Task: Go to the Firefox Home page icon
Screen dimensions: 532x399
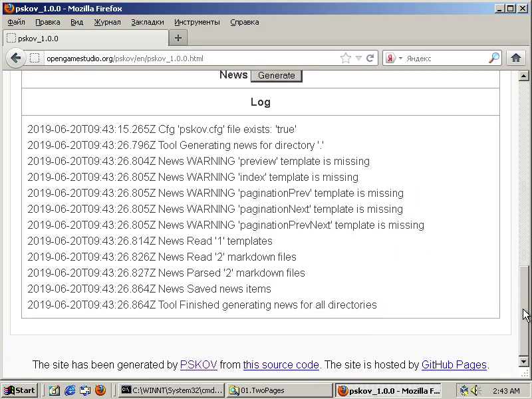Action: (515, 58)
